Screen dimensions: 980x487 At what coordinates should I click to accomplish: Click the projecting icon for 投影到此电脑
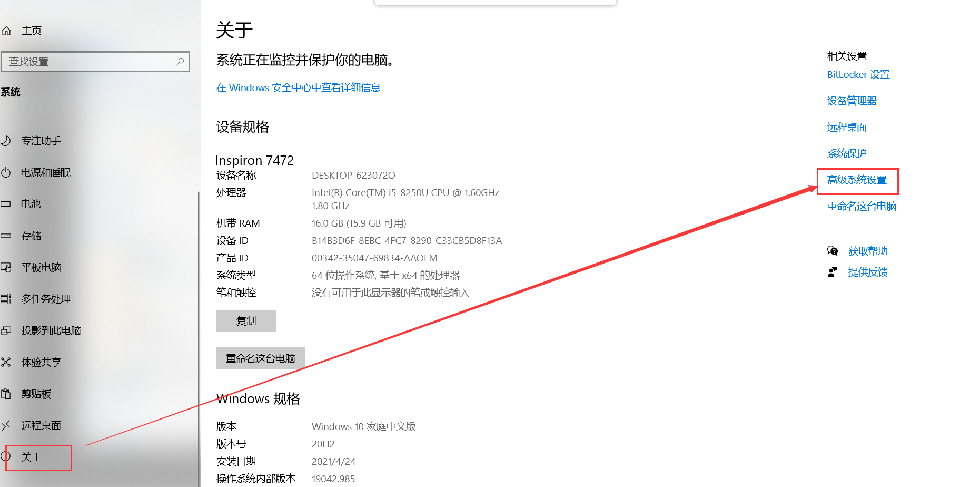pos(6,330)
